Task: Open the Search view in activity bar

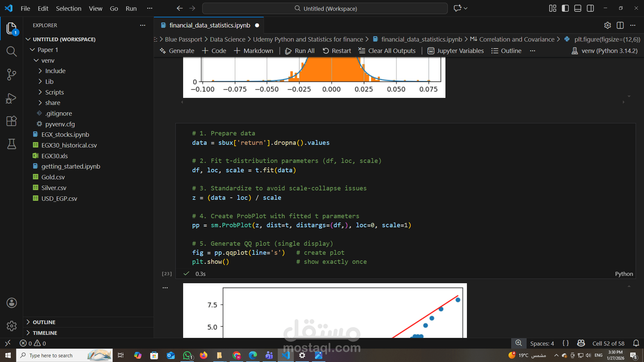Action: [x=11, y=51]
